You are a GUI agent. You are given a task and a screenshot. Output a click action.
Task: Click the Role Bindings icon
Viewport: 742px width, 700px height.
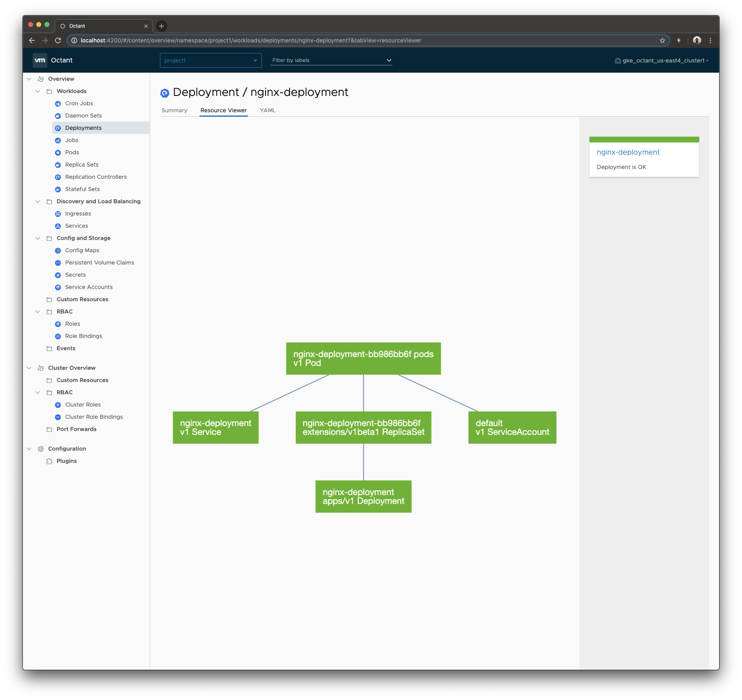(x=58, y=336)
